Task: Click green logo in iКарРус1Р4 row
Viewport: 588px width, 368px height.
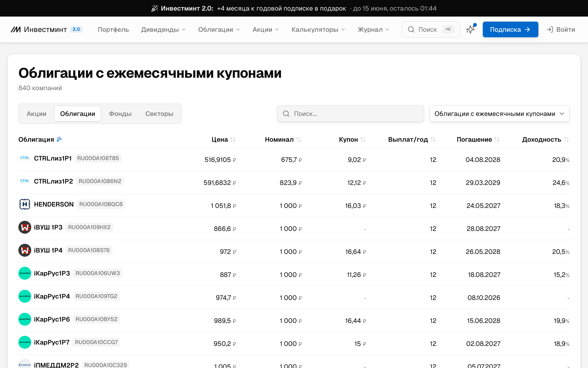Action: click(25, 296)
